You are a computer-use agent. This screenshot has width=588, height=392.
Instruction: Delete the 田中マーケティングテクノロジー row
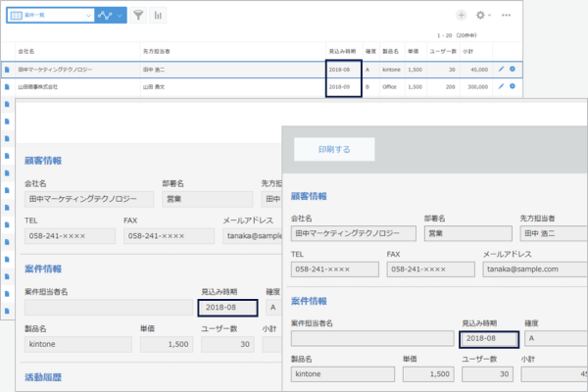[513, 69]
